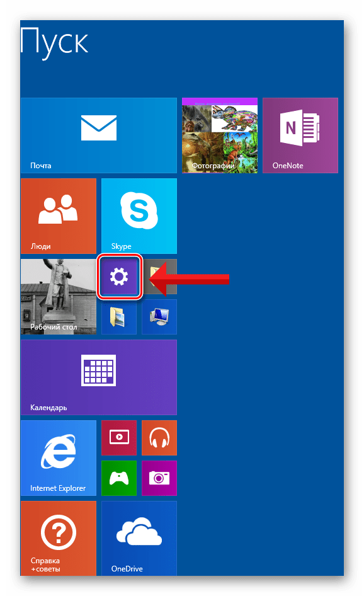364x596 pixels.
Task: Launch Skype from the Start screen
Action: click(x=139, y=216)
